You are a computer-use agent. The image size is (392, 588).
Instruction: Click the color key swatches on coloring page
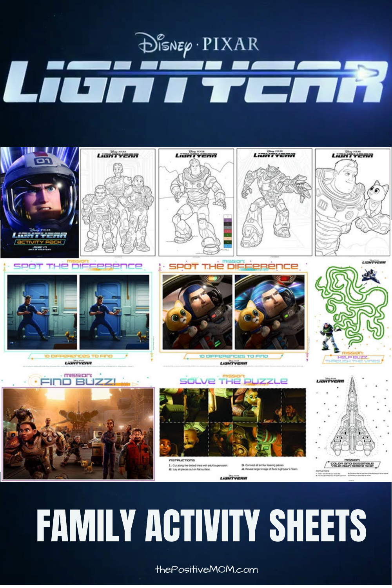(x=228, y=231)
